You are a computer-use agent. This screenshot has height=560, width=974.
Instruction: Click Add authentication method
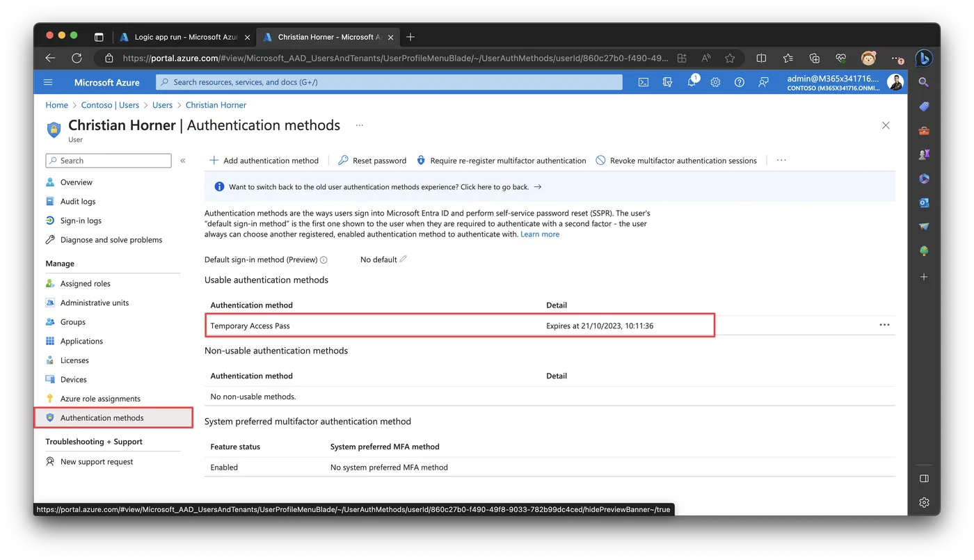click(x=264, y=161)
